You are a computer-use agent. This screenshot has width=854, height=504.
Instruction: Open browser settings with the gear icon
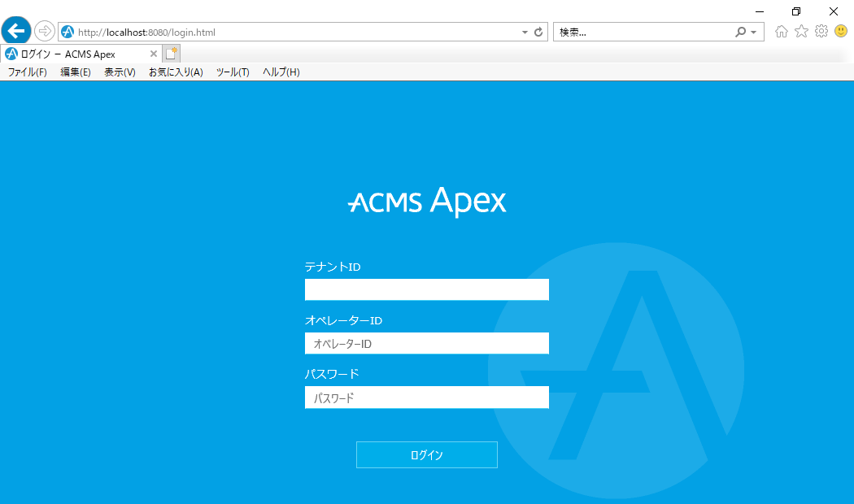821,31
